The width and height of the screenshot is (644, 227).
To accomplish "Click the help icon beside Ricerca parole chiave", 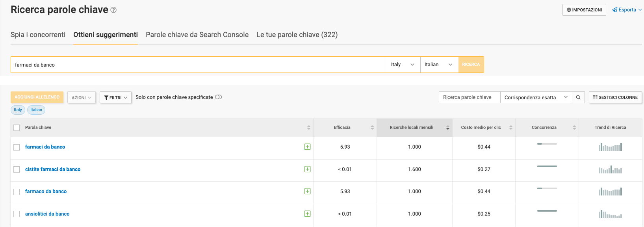I will point(113,10).
